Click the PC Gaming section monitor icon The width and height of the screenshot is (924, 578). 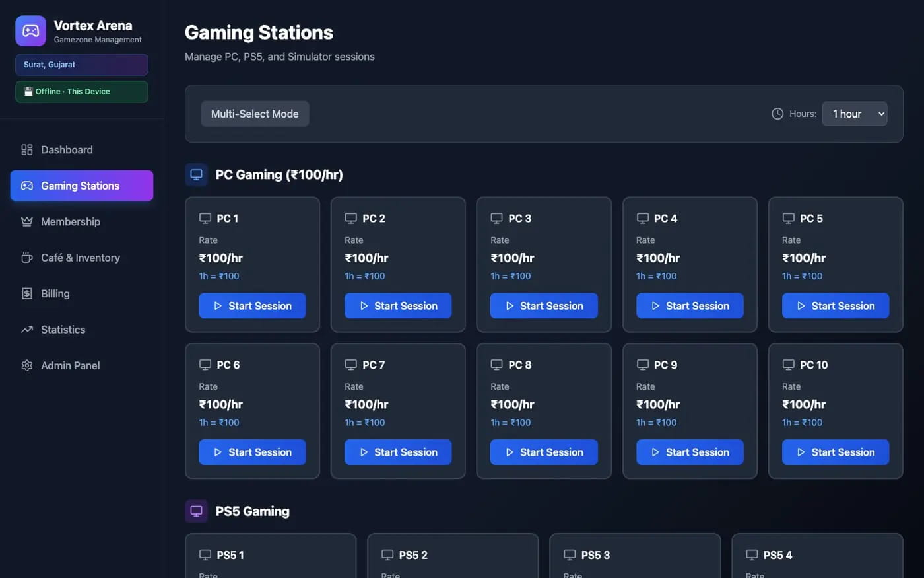click(196, 175)
